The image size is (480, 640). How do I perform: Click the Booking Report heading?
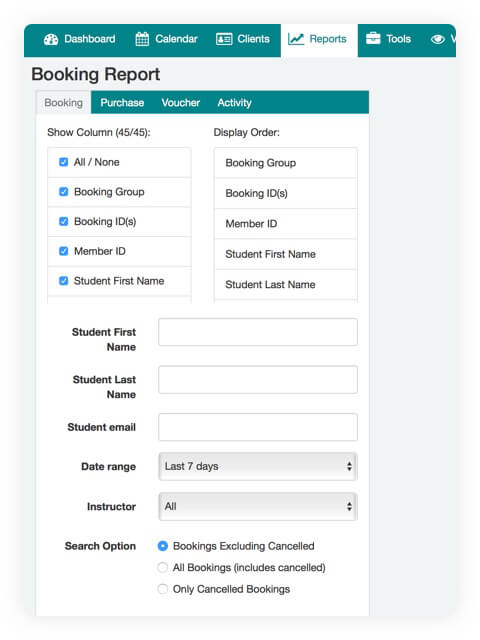tap(96, 75)
